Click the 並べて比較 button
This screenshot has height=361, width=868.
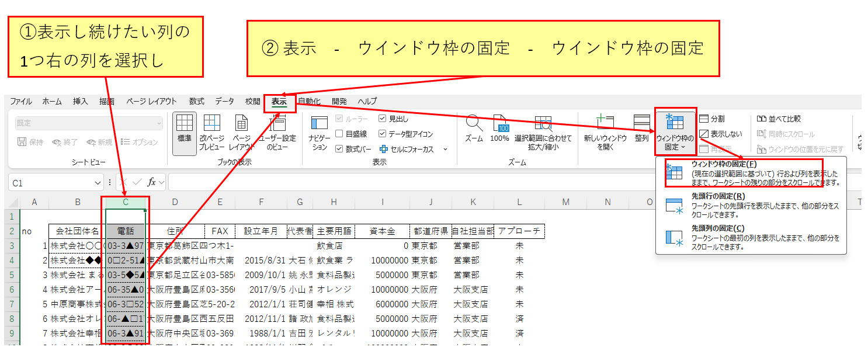779,119
